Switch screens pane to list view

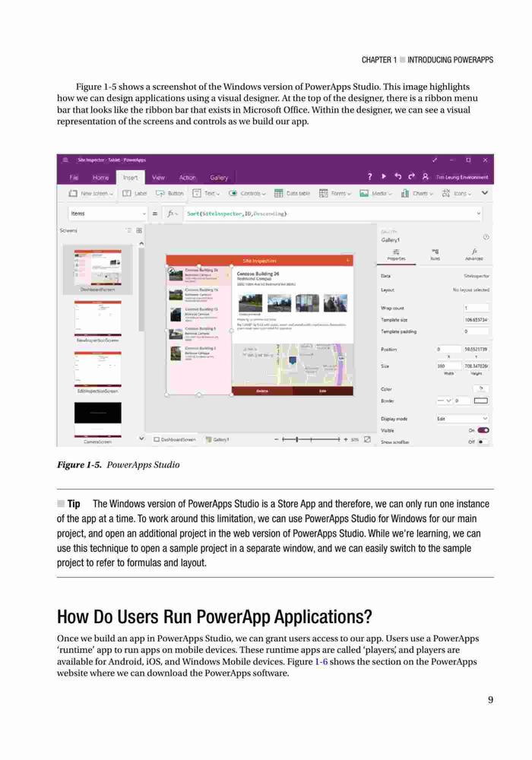(128, 230)
